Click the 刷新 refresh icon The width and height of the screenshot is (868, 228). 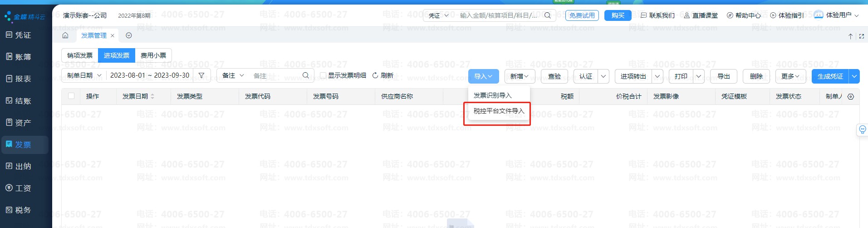pos(375,75)
